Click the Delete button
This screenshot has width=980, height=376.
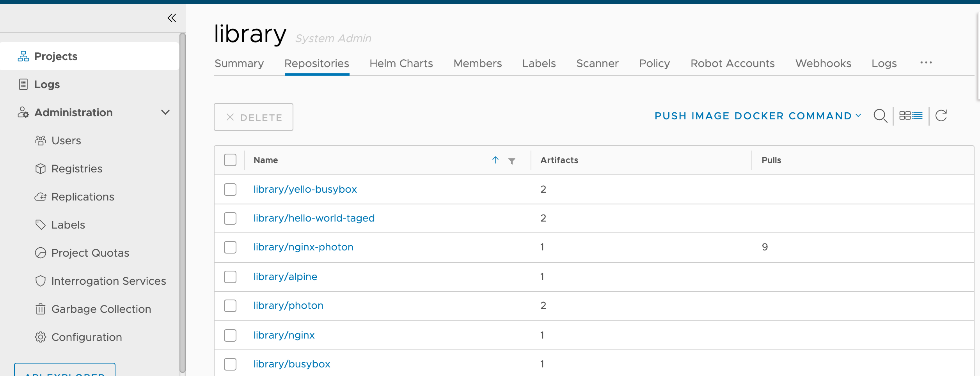(x=254, y=117)
